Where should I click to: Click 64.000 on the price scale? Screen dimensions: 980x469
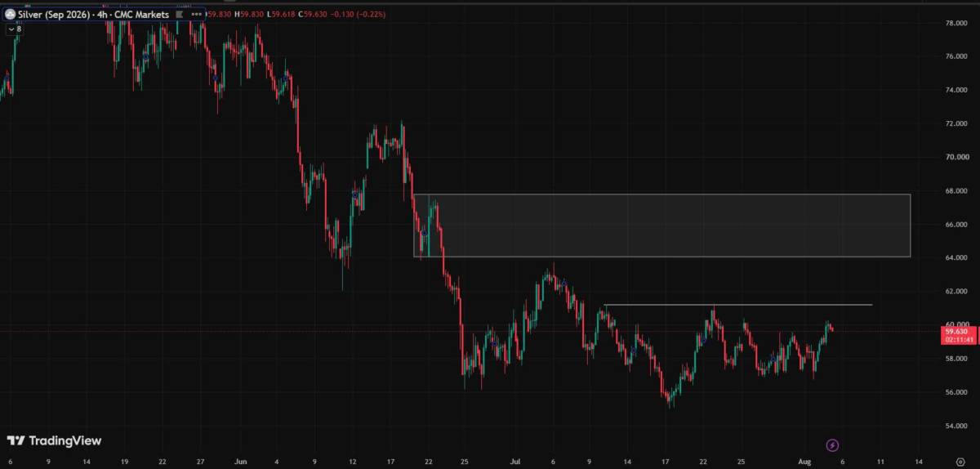[x=956, y=258]
